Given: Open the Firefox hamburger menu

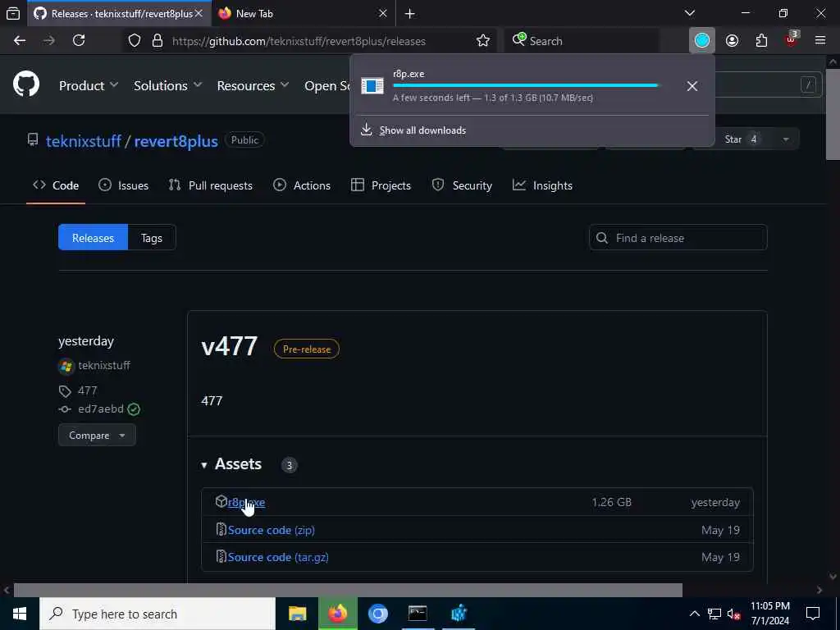Looking at the screenshot, I should coord(820,40).
